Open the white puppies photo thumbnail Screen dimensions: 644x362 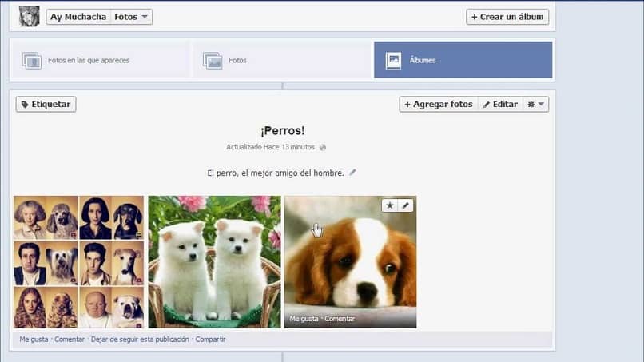214,262
